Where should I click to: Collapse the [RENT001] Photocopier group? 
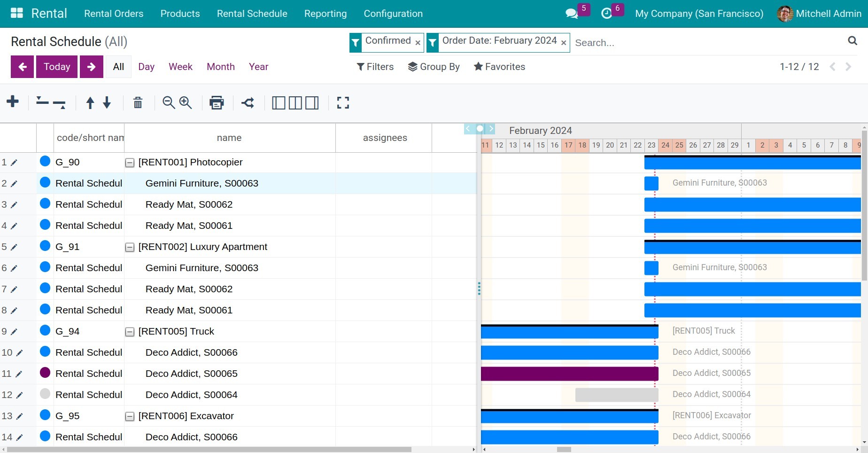[x=130, y=163]
